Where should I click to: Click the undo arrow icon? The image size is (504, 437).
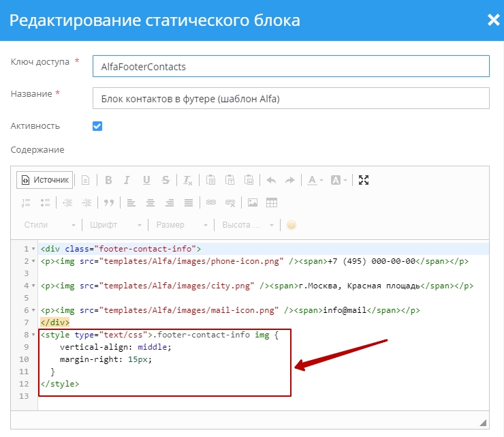[x=271, y=180]
